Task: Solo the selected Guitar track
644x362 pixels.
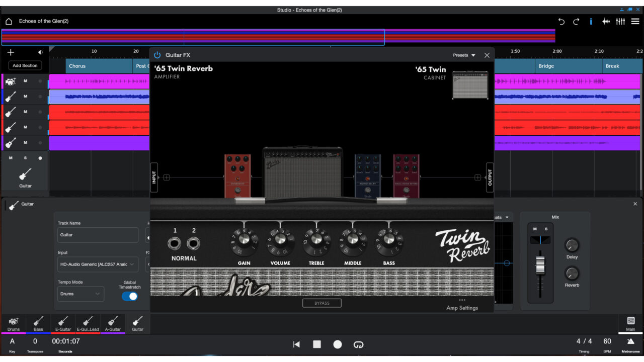Action: (x=25, y=158)
